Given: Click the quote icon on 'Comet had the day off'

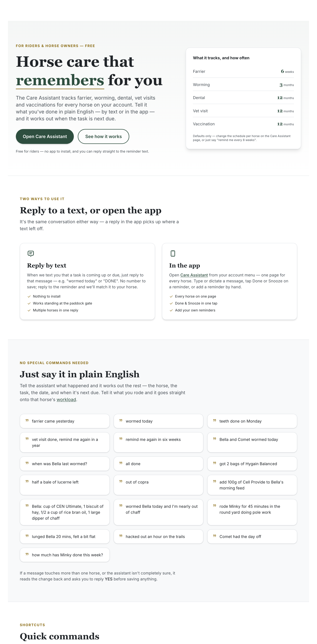Looking at the screenshot, I should point(214,536).
